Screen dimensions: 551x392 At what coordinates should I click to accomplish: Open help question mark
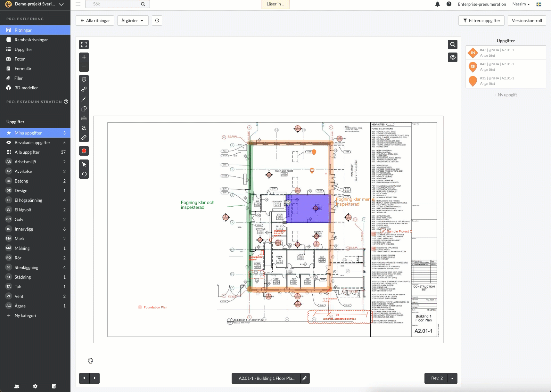coord(449,4)
